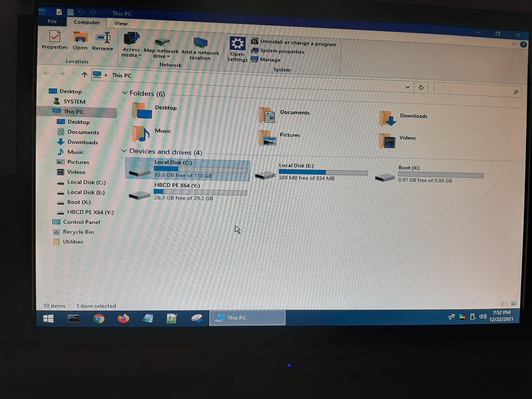Click Local Disk (C:) usage bar

click(201, 169)
